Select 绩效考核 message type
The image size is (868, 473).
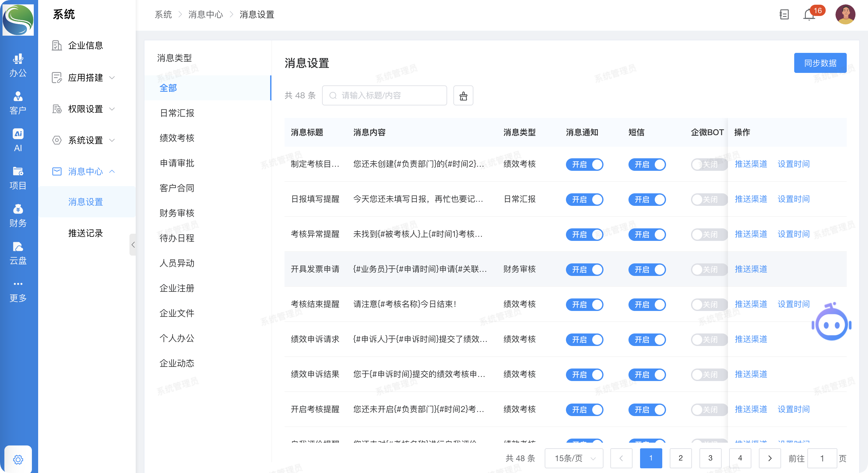pyautogui.click(x=177, y=138)
